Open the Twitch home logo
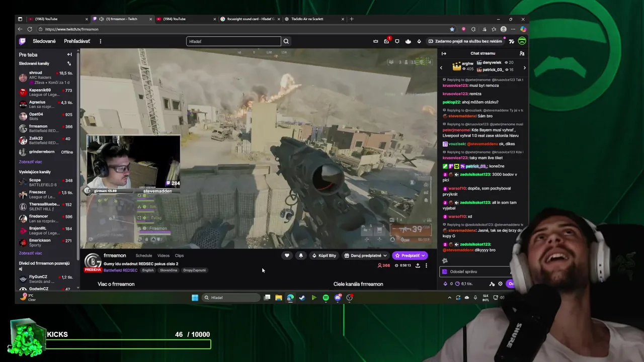Screen dimensions: 644x362 click(22, 41)
